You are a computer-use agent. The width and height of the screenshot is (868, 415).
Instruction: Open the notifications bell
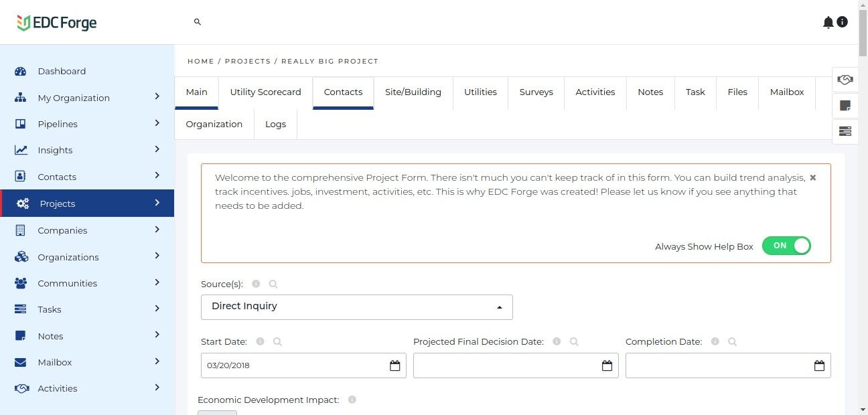pos(828,23)
